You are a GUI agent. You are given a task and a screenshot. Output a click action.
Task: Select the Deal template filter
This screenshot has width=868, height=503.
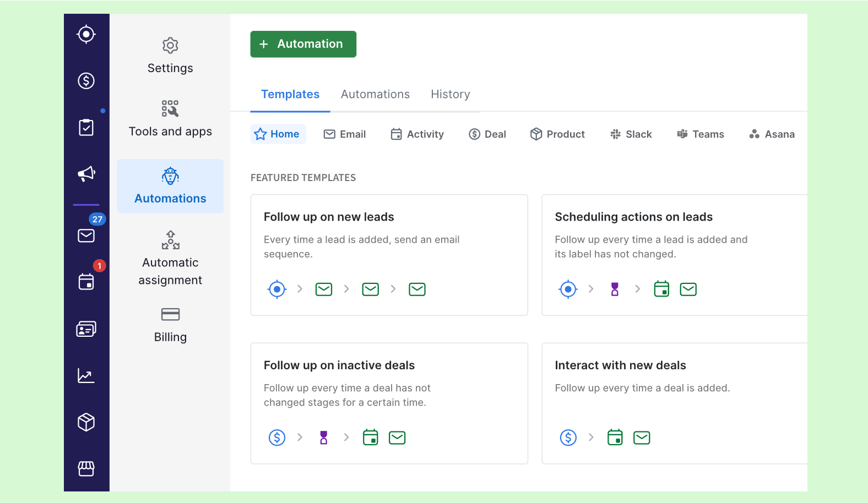point(487,134)
